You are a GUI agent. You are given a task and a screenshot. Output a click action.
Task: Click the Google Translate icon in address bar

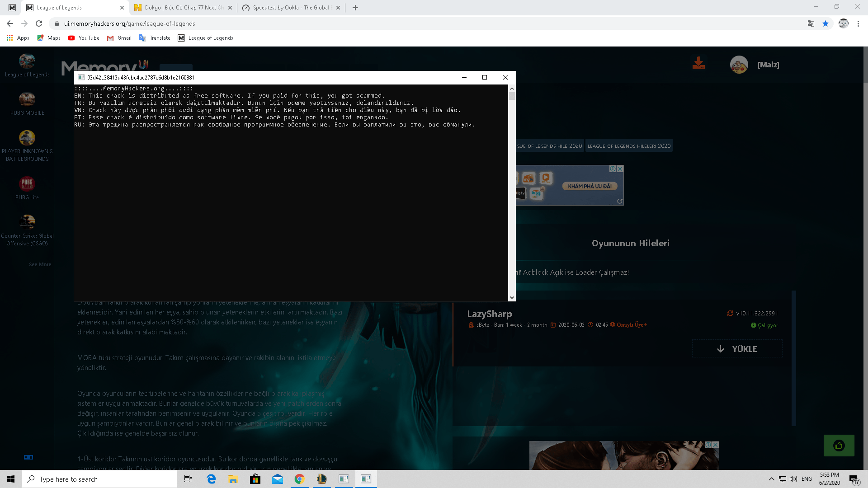[811, 23]
